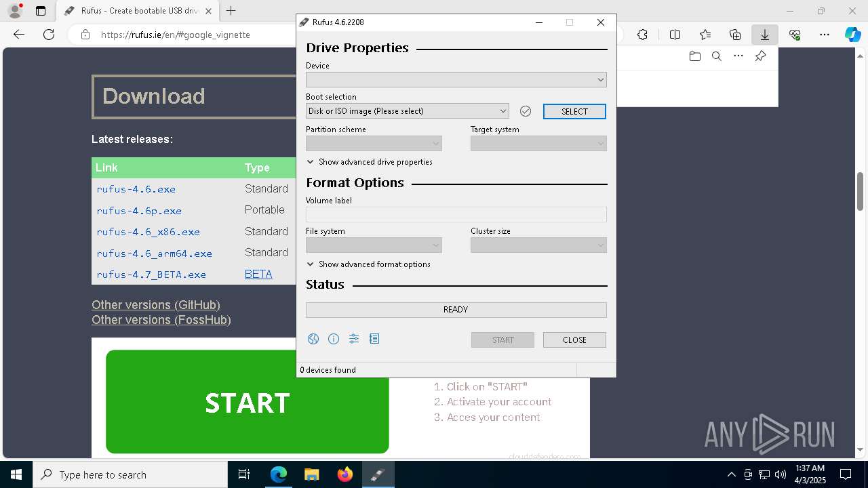The image size is (868, 488).
Task: Expand Show advanced drive properties
Action: click(x=370, y=162)
